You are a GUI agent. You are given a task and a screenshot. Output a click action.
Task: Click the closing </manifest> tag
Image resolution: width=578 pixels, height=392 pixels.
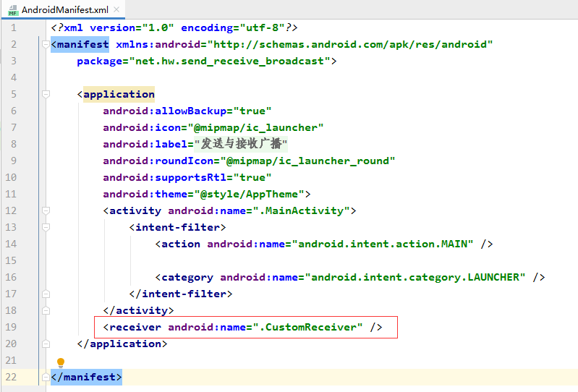[x=86, y=377]
